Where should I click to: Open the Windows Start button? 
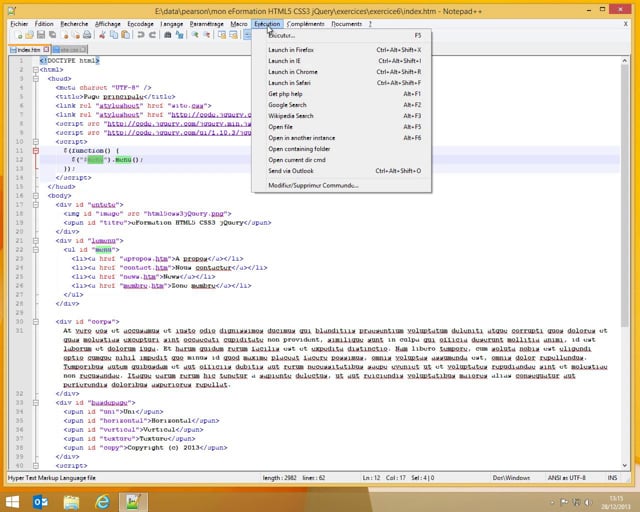click(12, 502)
